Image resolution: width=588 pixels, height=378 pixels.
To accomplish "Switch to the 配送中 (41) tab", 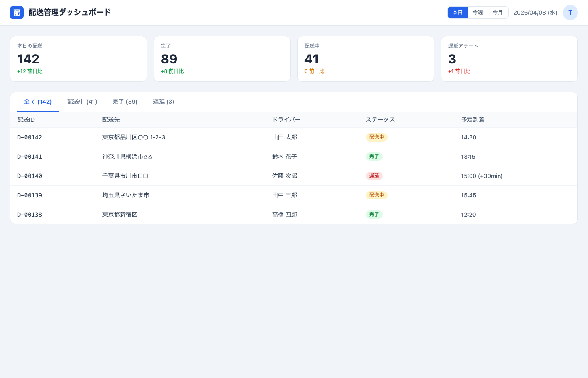I will click(x=82, y=102).
